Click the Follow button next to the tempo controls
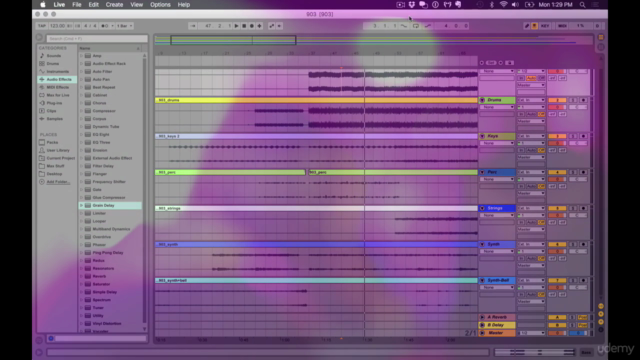 tap(193, 26)
